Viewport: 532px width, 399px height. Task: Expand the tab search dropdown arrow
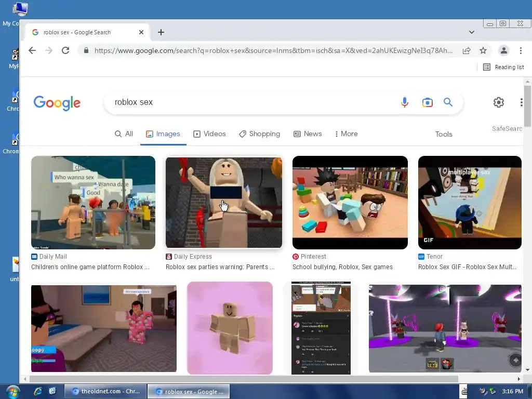472,32
